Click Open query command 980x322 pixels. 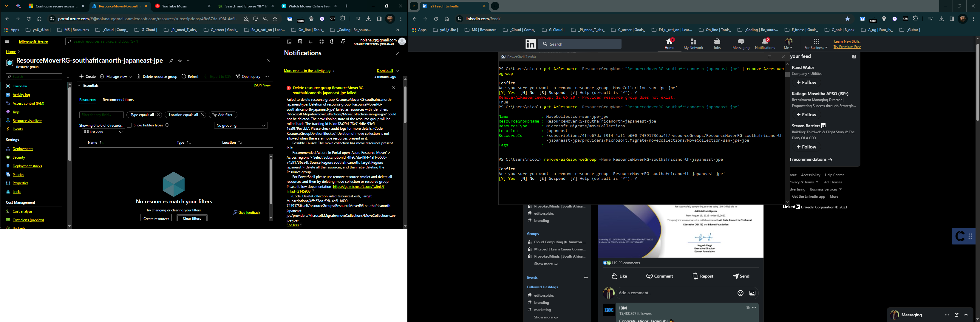point(248,76)
